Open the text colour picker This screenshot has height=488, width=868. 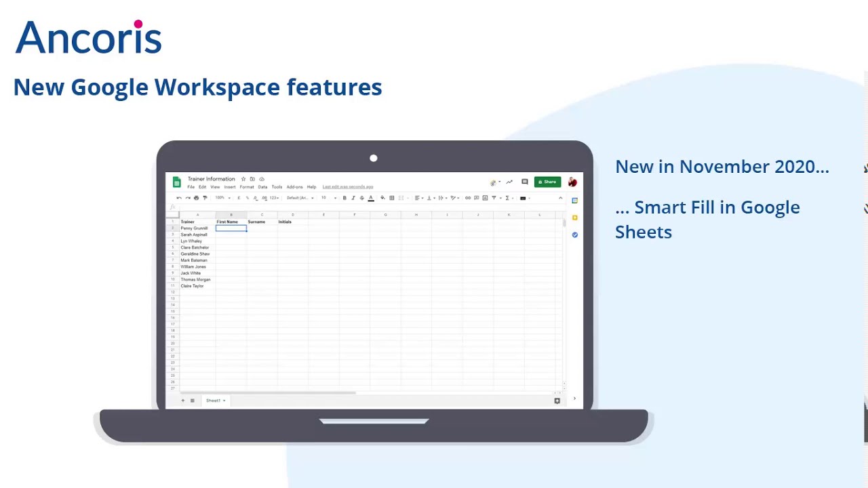click(x=371, y=198)
